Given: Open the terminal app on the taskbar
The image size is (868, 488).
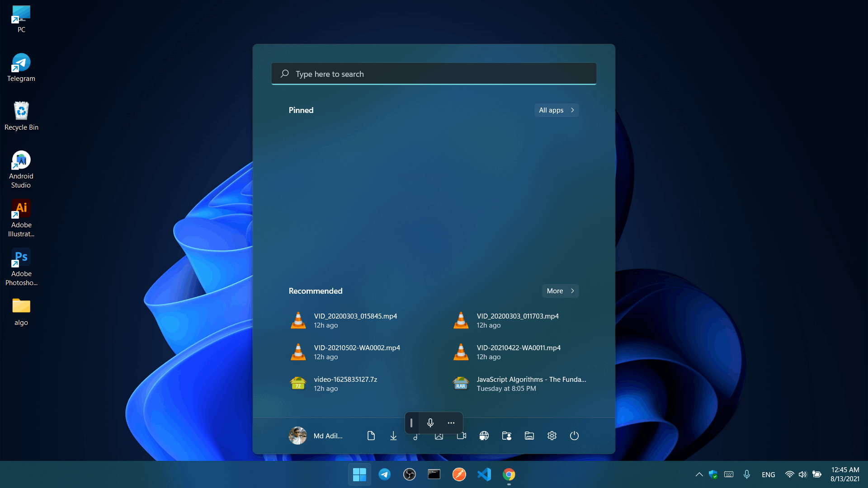Looking at the screenshot, I should 434,474.
